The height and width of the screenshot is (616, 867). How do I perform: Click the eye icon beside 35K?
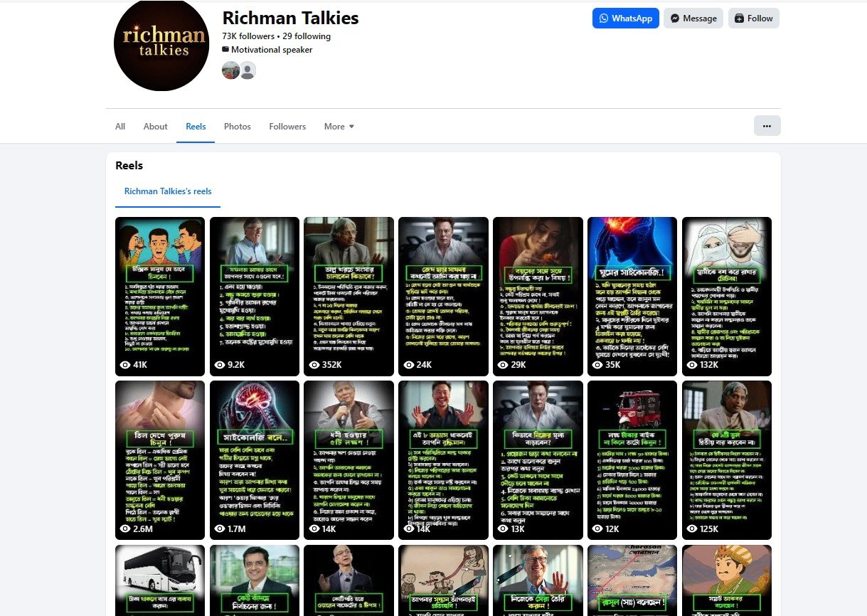pyautogui.click(x=598, y=365)
